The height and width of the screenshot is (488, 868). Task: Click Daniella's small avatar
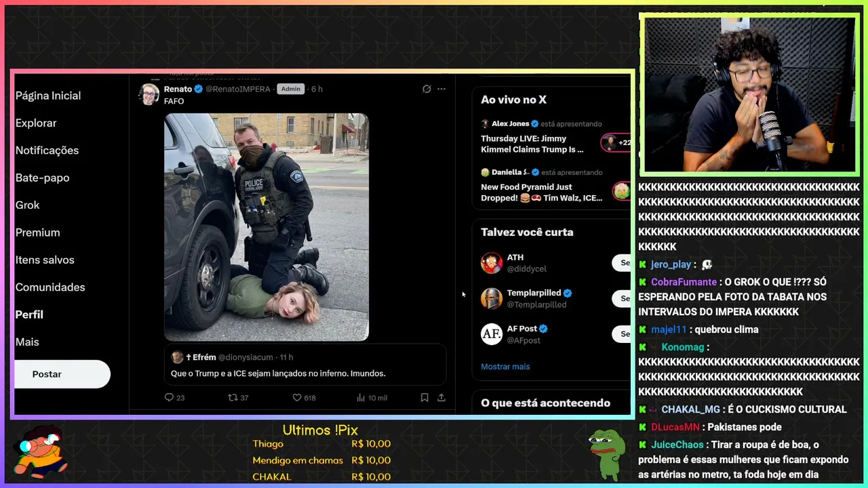click(x=485, y=172)
